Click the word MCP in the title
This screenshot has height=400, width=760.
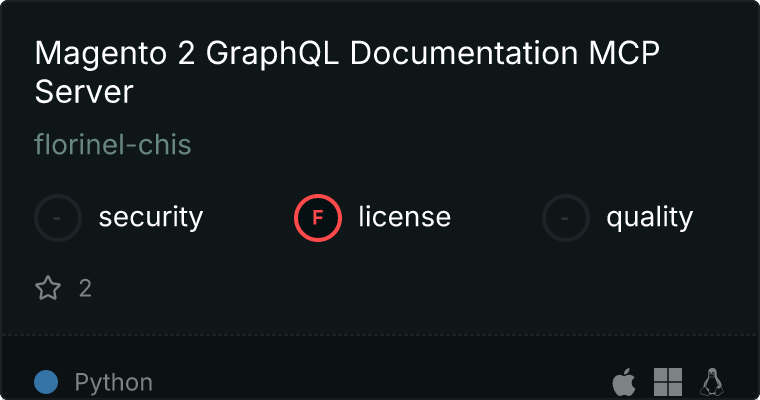(631, 54)
